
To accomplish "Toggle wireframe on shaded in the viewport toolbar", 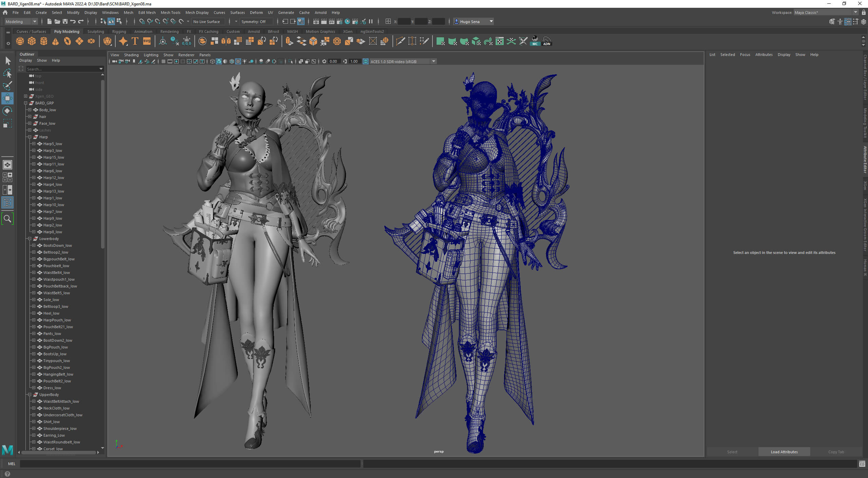I will [x=232, y=61].
